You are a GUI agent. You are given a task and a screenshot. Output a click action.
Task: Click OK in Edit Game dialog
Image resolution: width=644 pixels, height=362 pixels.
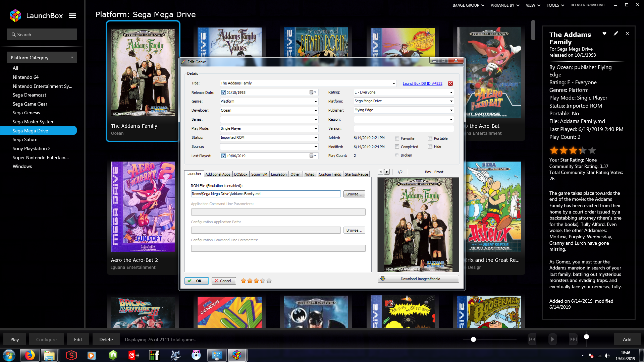tap(197, 281)
